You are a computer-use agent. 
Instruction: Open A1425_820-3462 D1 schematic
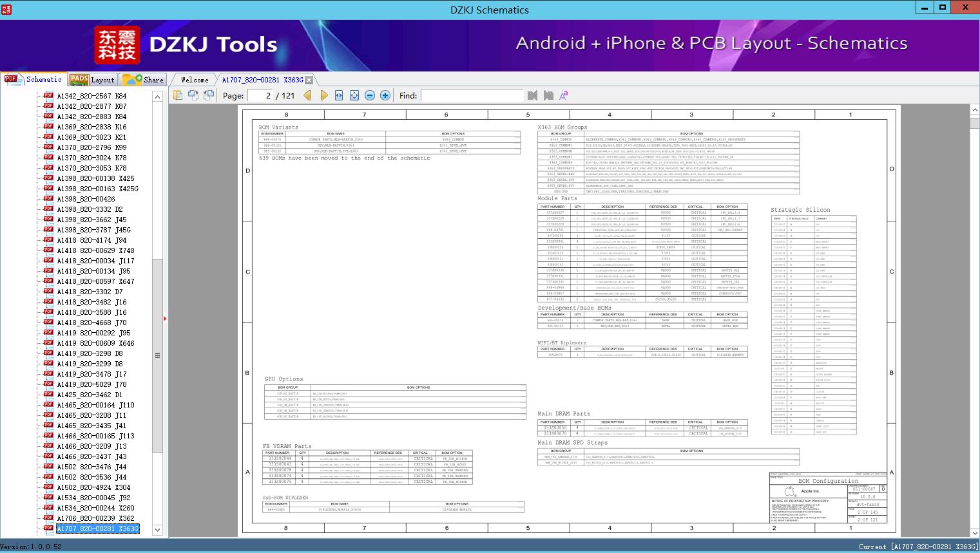coord(90,395)
